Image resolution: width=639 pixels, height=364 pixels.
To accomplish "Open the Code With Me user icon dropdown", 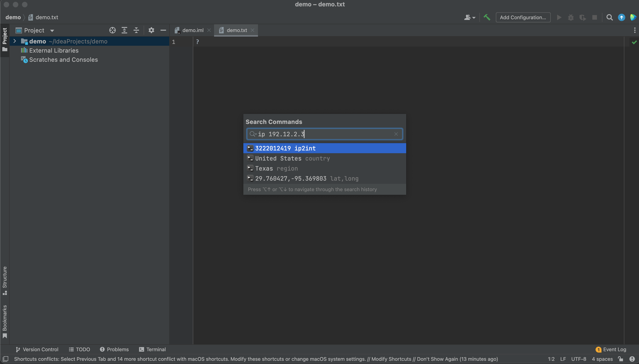I will (x=470, y=17).
